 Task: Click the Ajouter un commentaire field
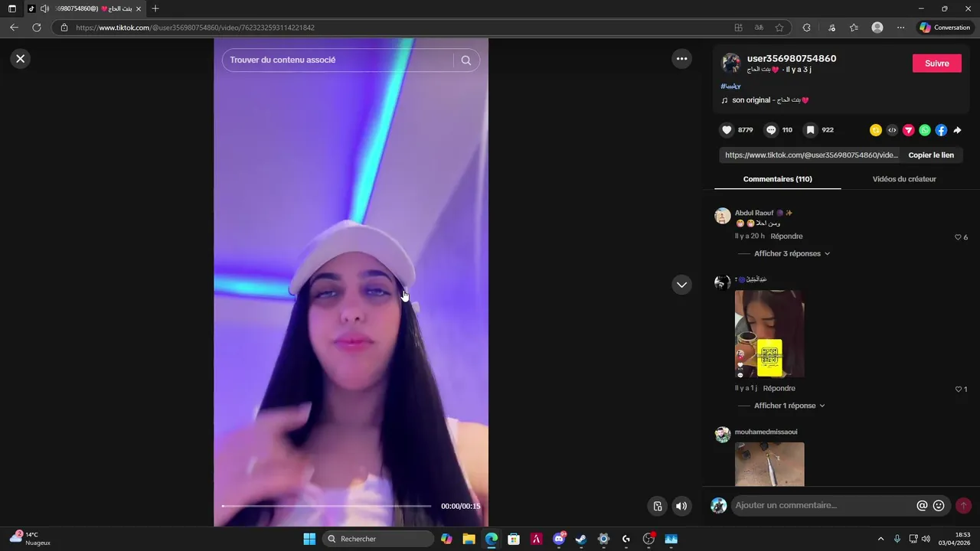(823, 505)
